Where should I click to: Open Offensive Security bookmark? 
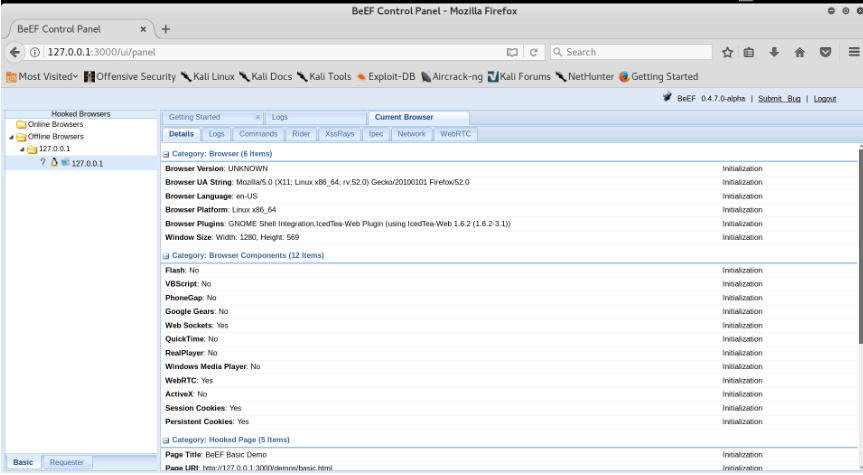130,77
